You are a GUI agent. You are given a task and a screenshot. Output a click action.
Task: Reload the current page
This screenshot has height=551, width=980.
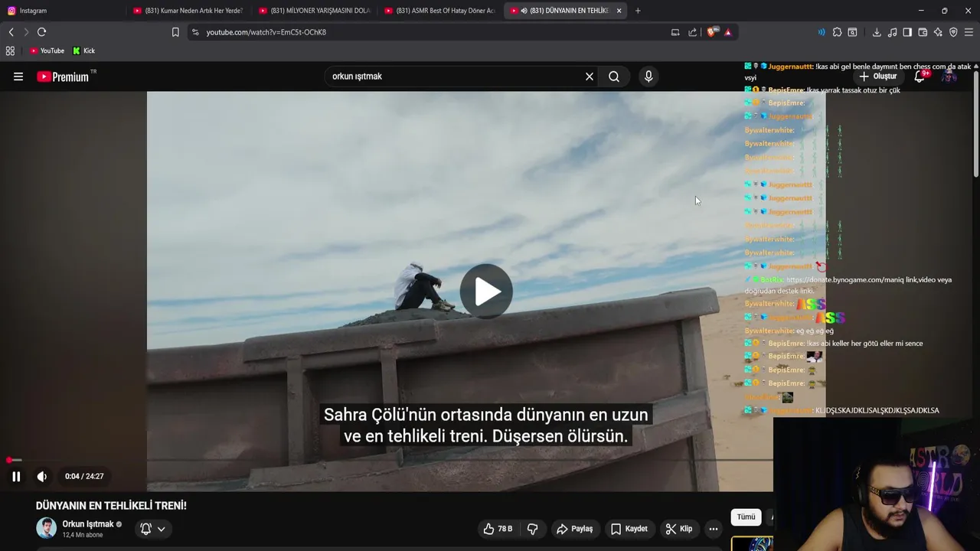click(42, 32)
